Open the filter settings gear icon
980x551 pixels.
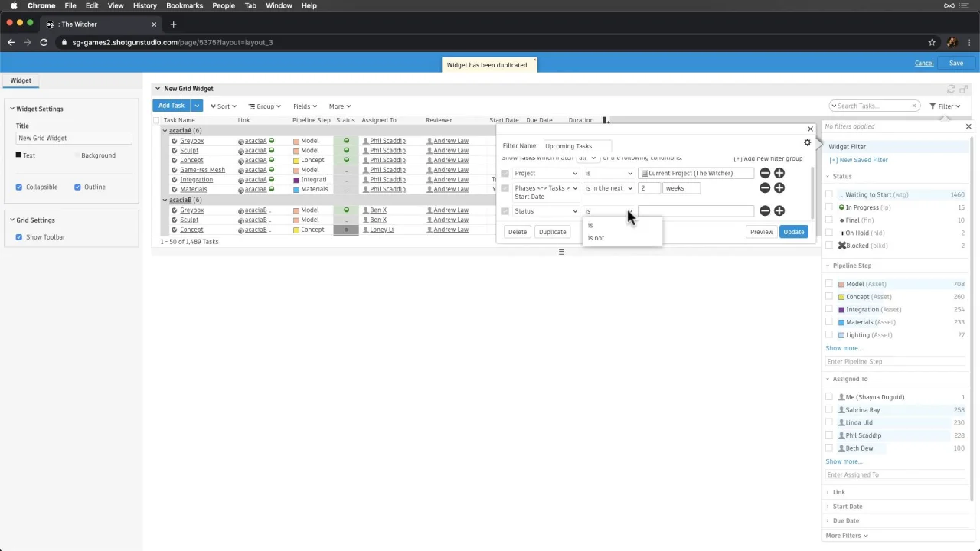(x=807, y=142)
